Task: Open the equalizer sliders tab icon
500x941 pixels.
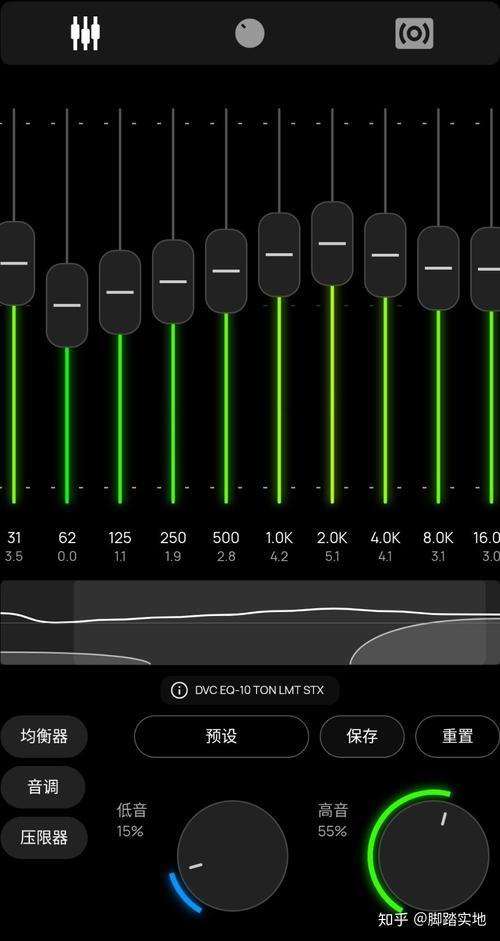Action: coord(85,33)
